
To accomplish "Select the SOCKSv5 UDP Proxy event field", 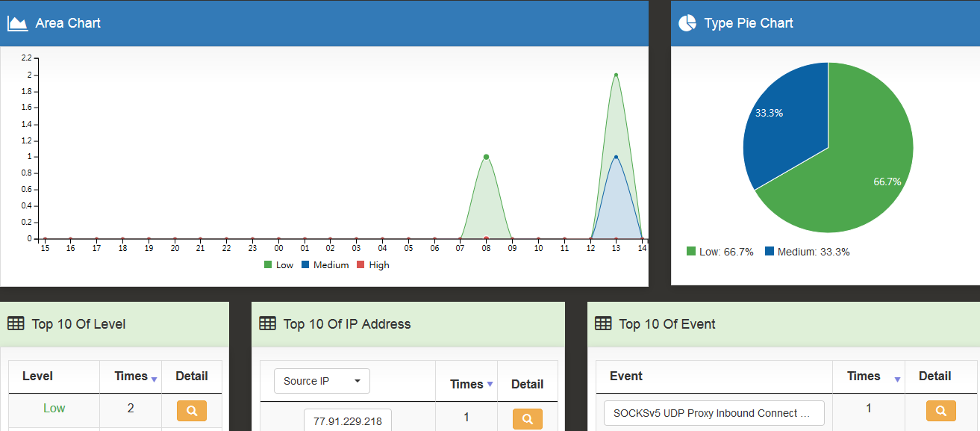I will (x=714, y=412).
